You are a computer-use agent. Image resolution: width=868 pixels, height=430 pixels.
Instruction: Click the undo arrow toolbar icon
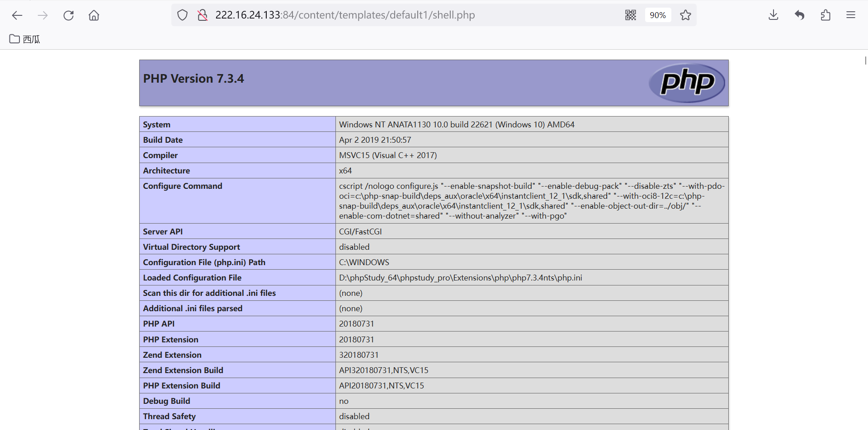click(x=800, y=15)
